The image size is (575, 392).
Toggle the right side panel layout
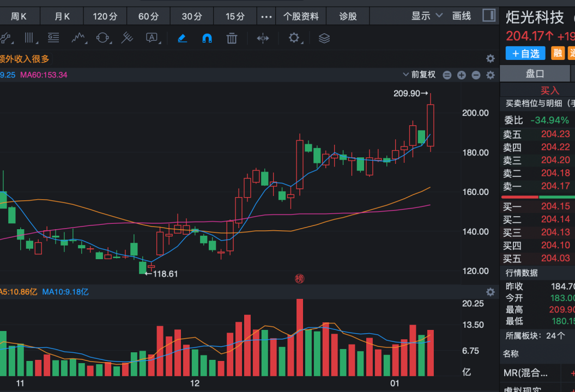[489, 15]
